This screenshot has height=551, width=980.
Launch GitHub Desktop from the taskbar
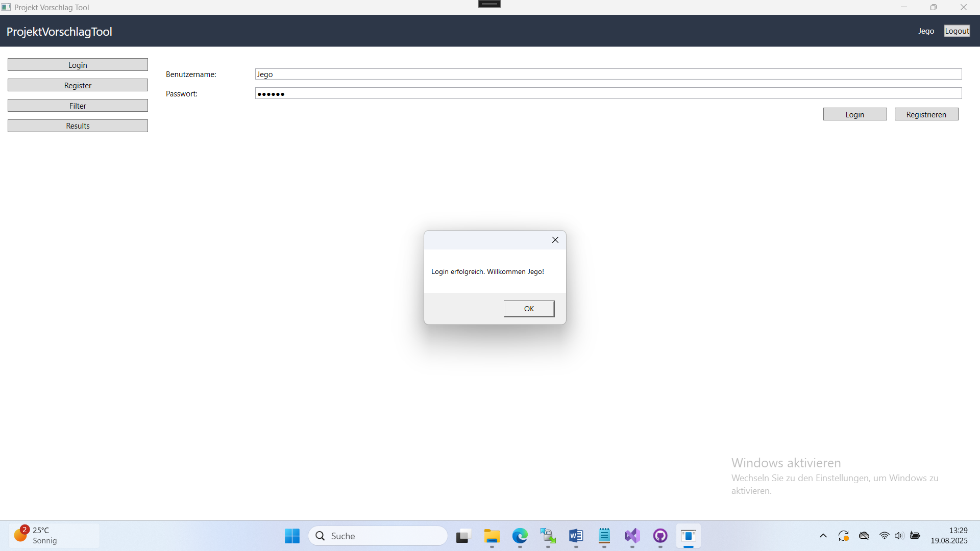coord(660,536)
